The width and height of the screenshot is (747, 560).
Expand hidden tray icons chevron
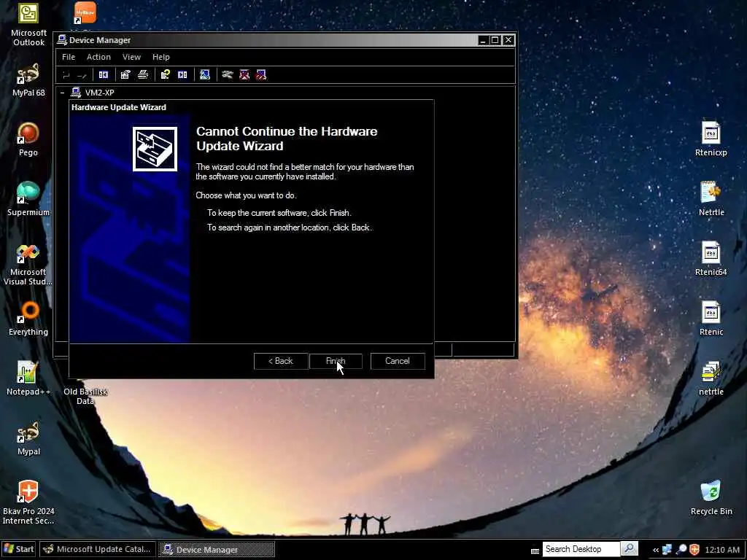[x=656, y=550]
